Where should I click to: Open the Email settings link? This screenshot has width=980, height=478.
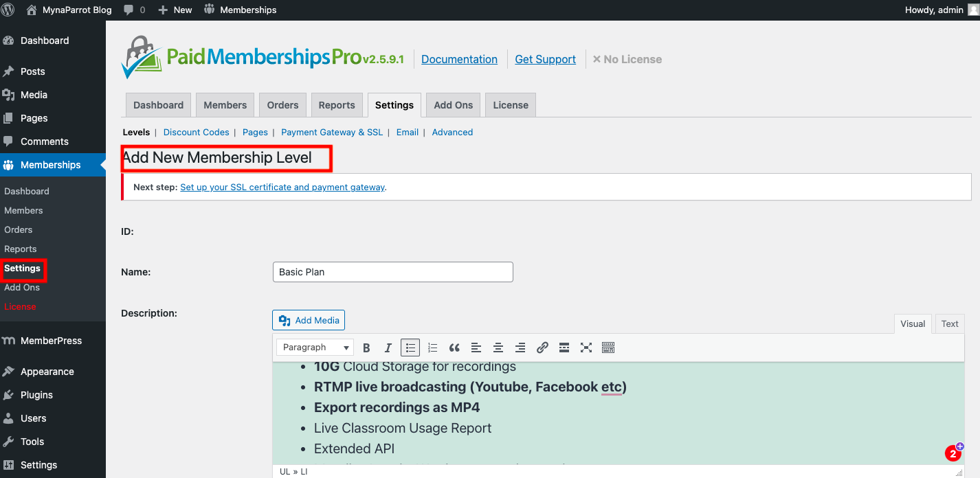(x=408, y=132)
